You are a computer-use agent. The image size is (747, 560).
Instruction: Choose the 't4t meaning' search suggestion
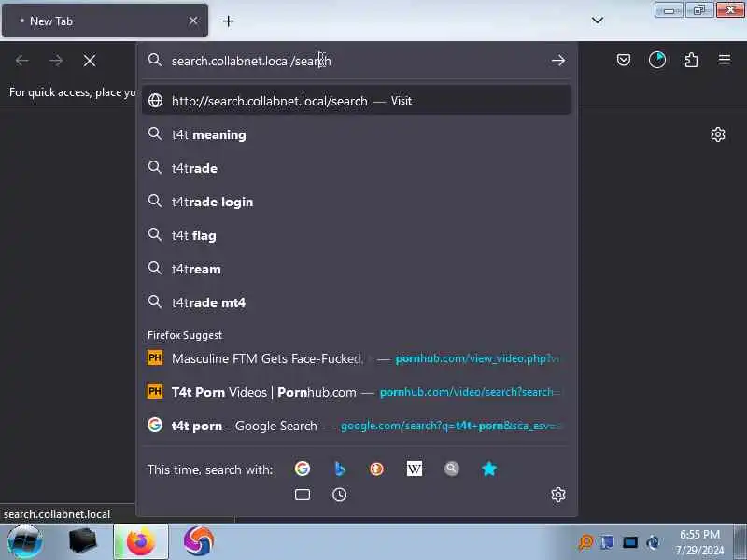click(x=357, y=134)
